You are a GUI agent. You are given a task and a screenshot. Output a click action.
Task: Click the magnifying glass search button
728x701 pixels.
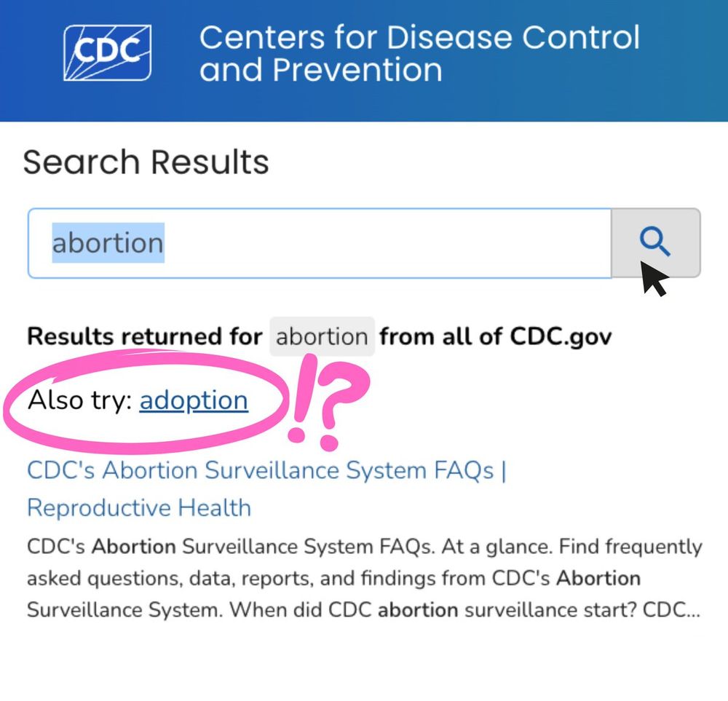coord(656,243)
